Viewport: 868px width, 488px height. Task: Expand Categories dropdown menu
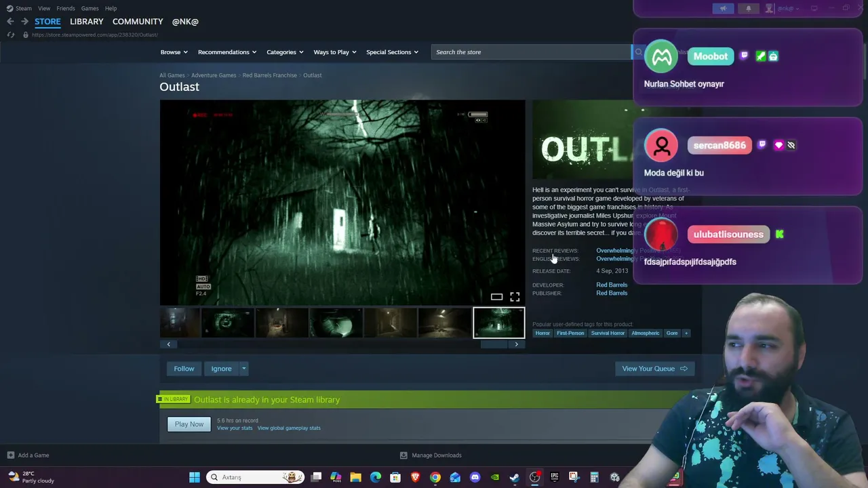pos(285,52)
